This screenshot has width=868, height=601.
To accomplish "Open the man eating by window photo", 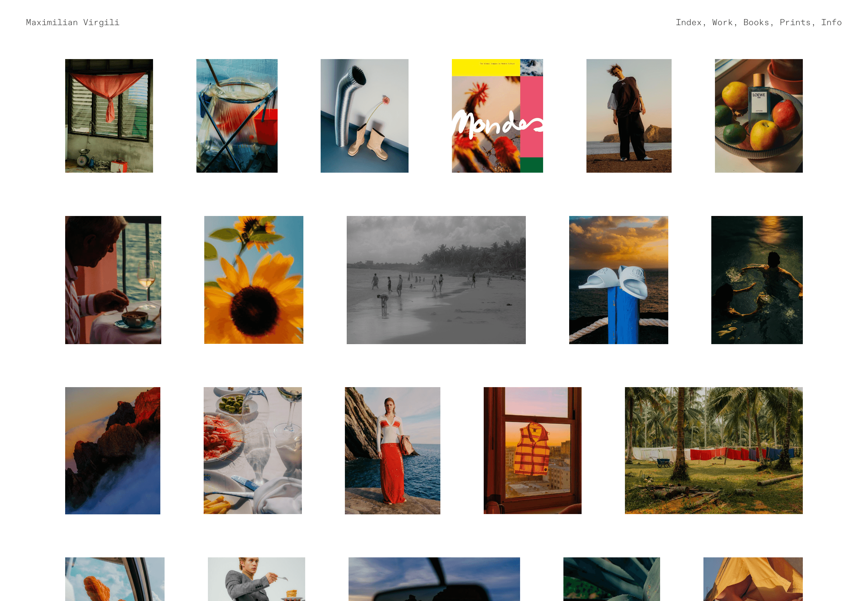I will (113, 279).
